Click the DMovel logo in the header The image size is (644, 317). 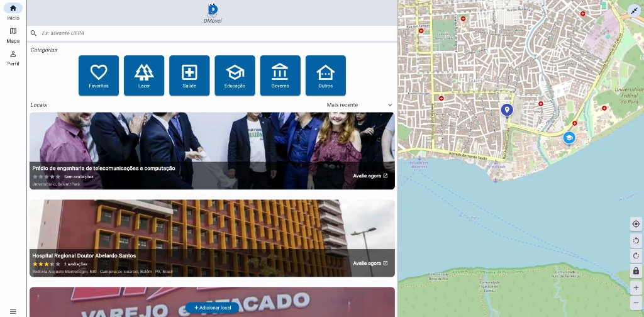click(213, 13)
